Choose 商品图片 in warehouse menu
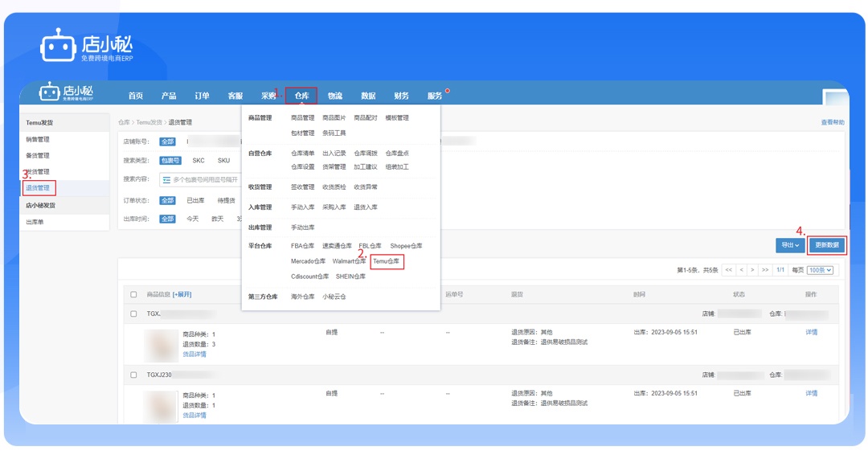This screenshot has height=459, width=868. click(334, 118)
